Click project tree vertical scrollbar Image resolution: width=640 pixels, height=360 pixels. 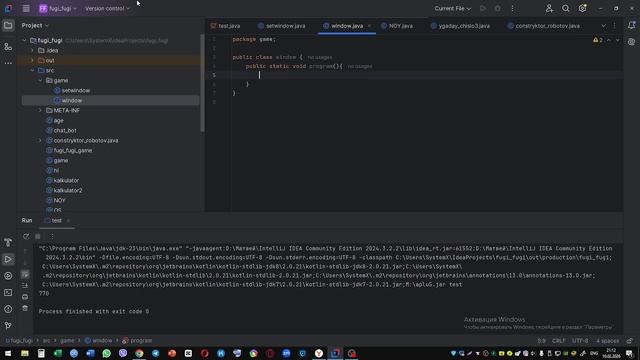coord(202,83)
